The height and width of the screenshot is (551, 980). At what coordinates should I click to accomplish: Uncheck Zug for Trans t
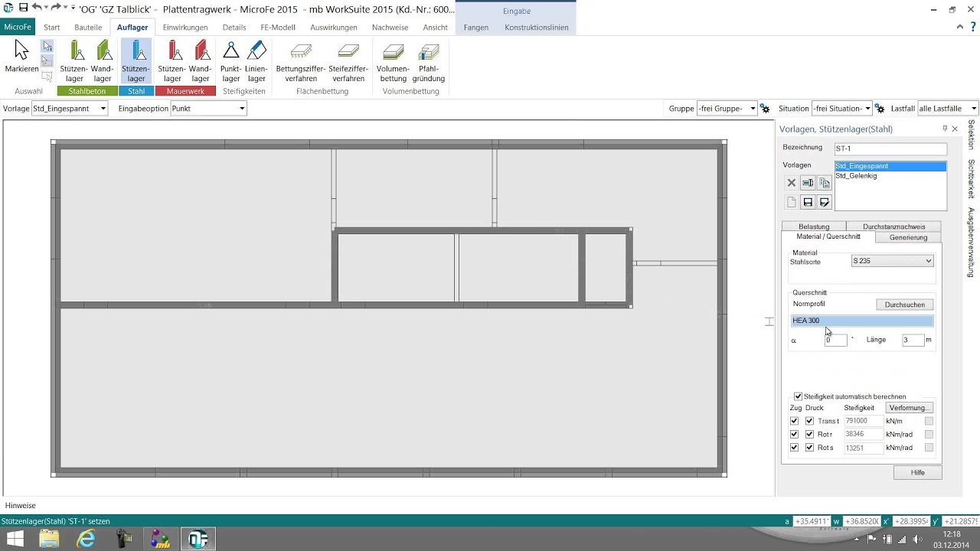point(794,421)
